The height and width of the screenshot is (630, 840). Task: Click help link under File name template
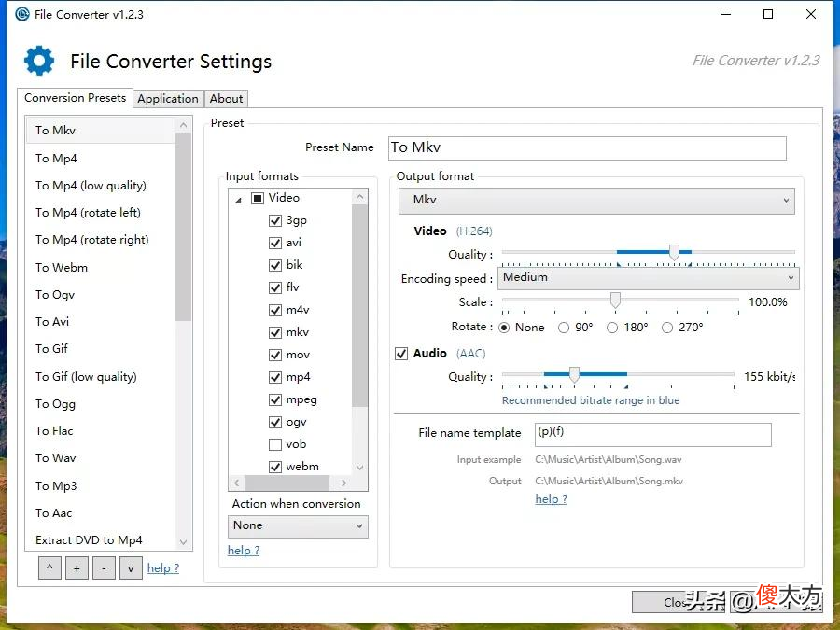pyautogui.click(x=551, y=498)
